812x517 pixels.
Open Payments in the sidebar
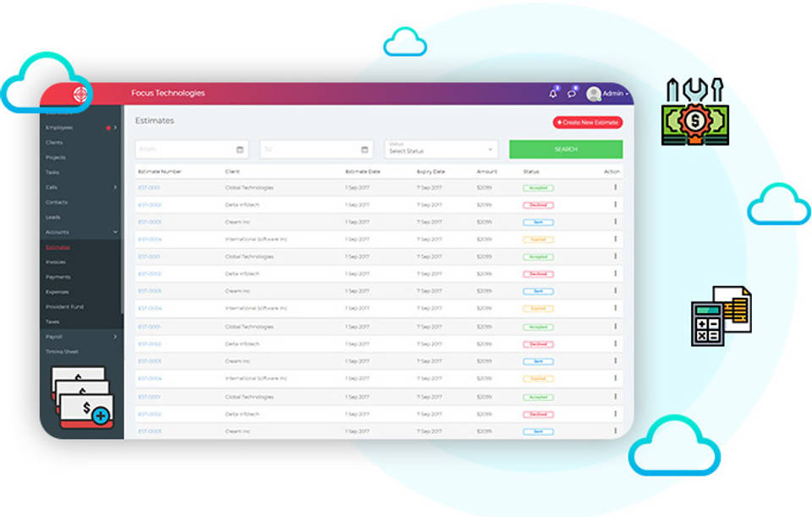[x=58, y=277]
